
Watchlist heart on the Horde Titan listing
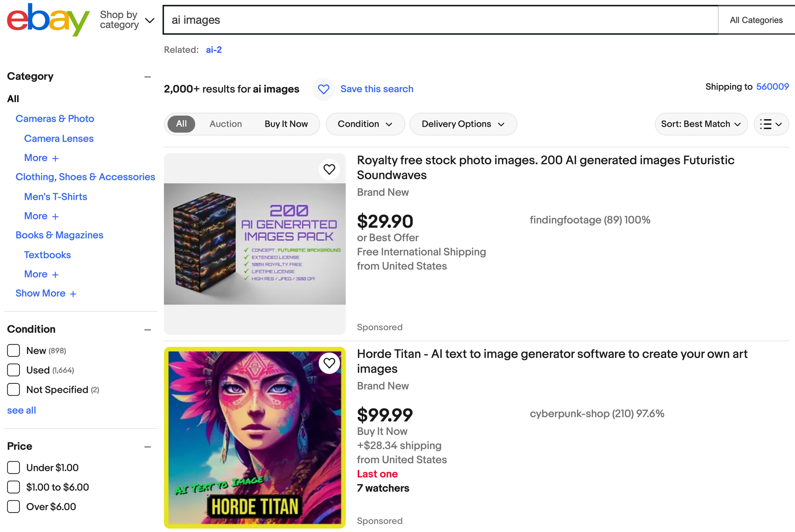(x=329, y=363)
